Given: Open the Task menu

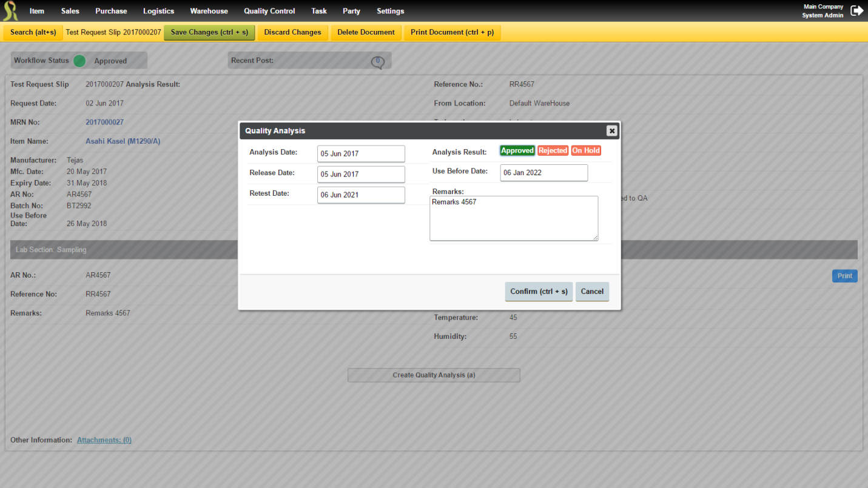Looking at the screenshot, I should [x=319, y=10].
